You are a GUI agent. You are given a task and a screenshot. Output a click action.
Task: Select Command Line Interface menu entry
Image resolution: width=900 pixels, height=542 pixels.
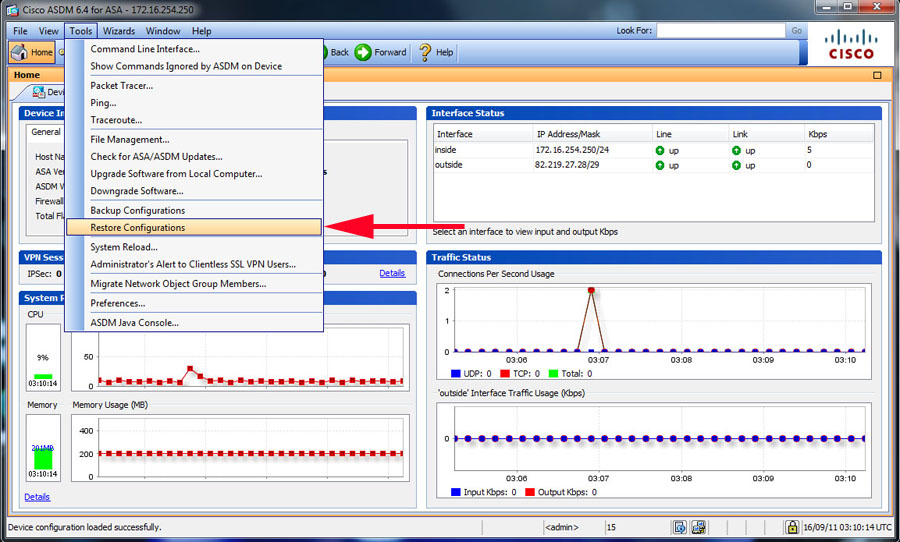coord(194,49)
